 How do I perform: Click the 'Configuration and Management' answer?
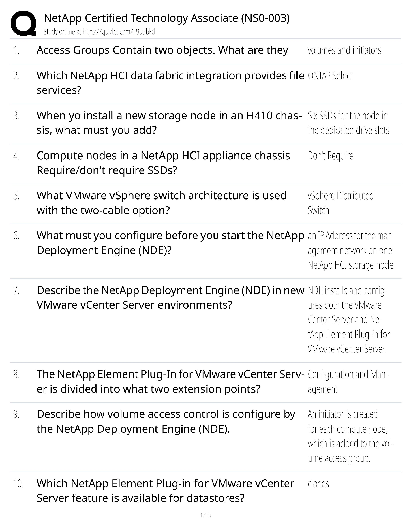click(x=348, y=382)
